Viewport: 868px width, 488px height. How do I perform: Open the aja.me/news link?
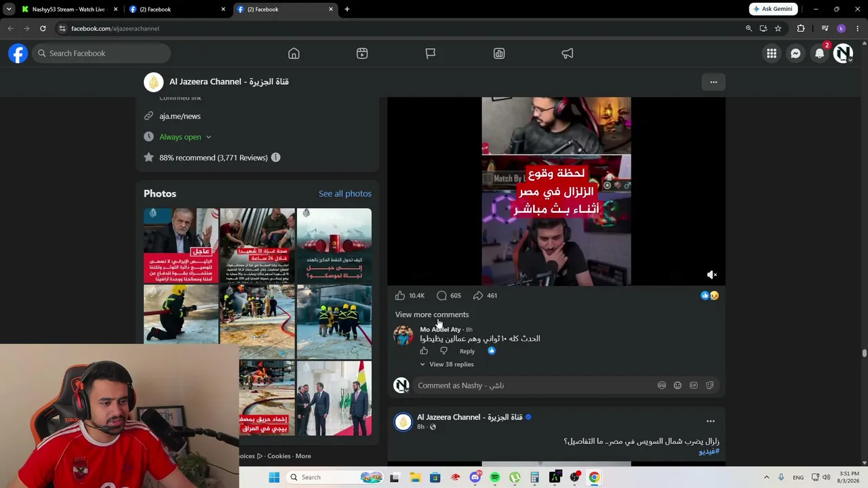click(x=180, y=117)
